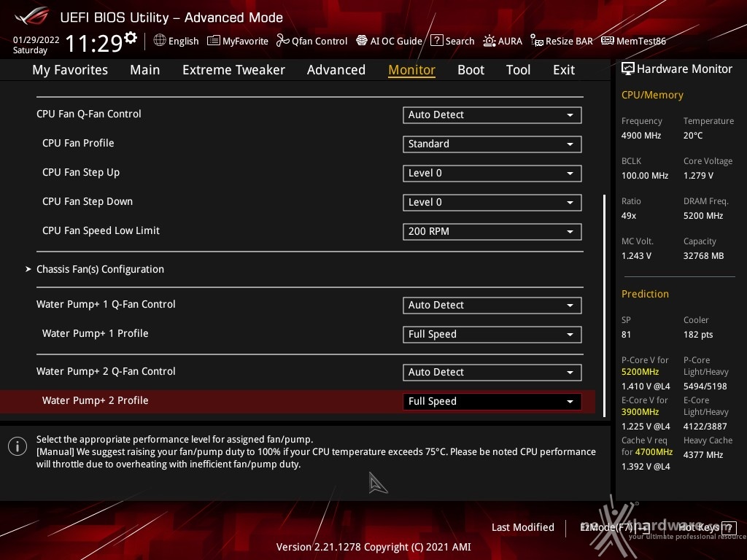The image size is (747, 560).
Task: Click the 182 pts cooler score
Action: (698, 335)
